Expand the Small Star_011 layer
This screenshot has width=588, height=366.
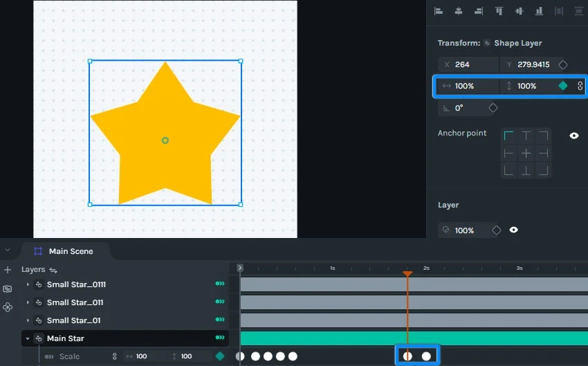coord(28,302)
